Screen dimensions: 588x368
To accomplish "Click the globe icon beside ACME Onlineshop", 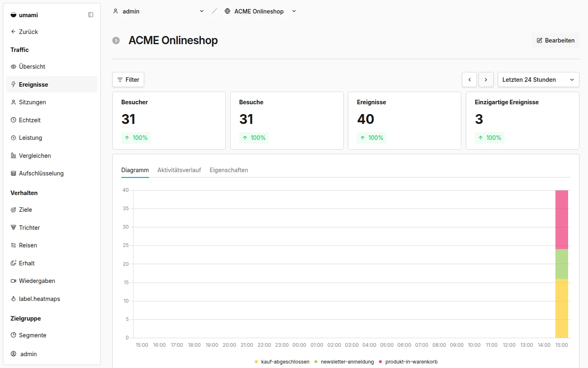I will pos(227,11).
